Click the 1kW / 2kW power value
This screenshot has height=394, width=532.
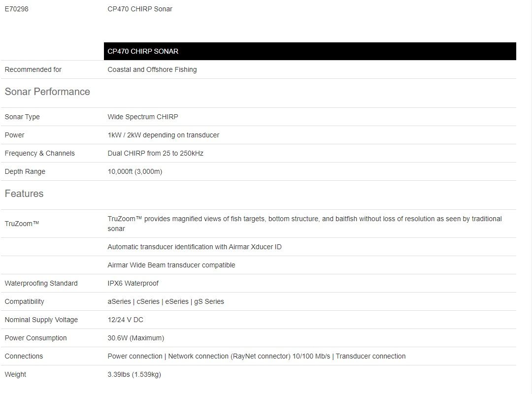point(164,135)
